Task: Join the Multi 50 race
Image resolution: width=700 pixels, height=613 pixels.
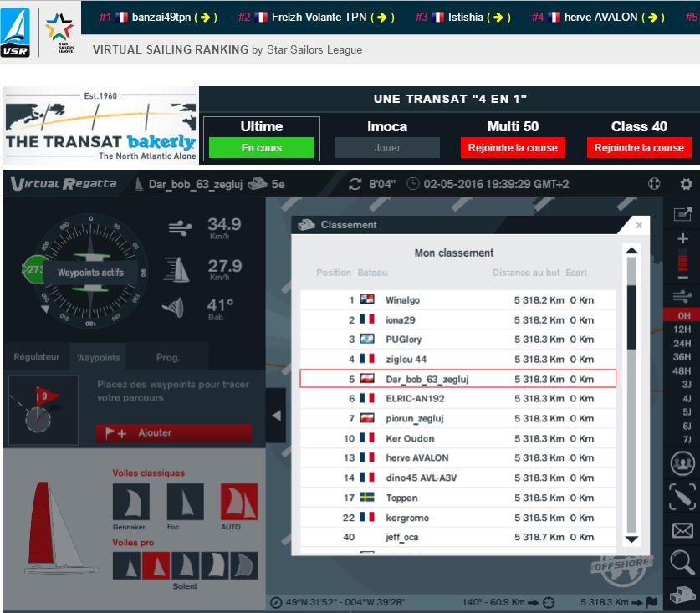Action: tap(513, 148)
